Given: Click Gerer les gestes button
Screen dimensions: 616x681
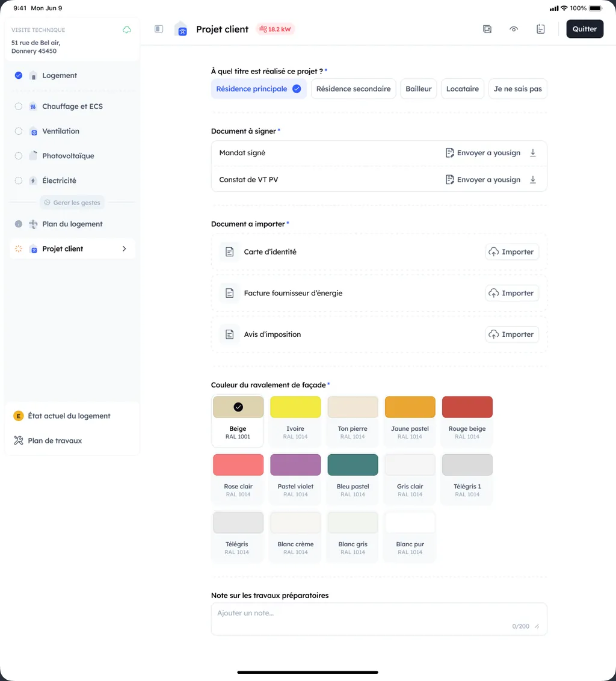Looking at the screenshot, I should pyautogui.click(x=72, y=202).
